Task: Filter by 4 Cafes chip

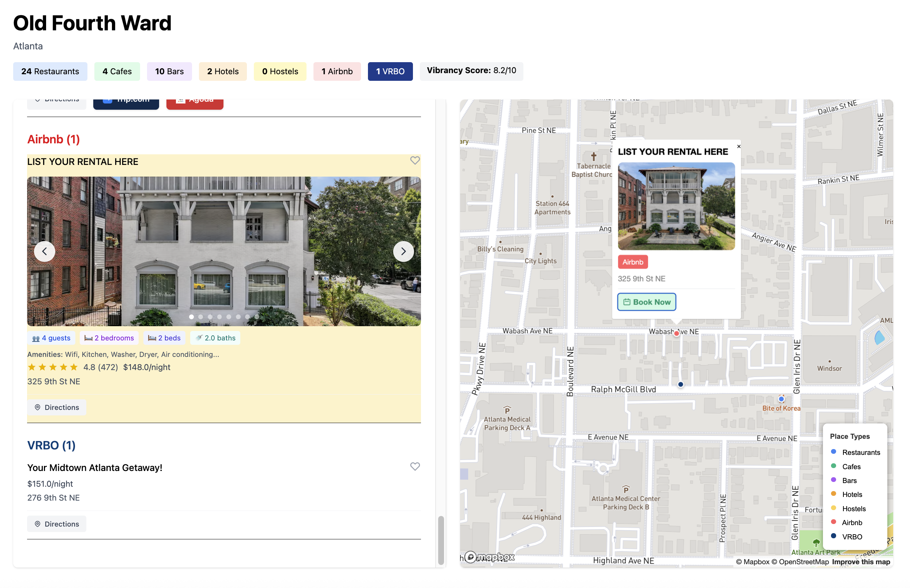Action: [117, 71]
